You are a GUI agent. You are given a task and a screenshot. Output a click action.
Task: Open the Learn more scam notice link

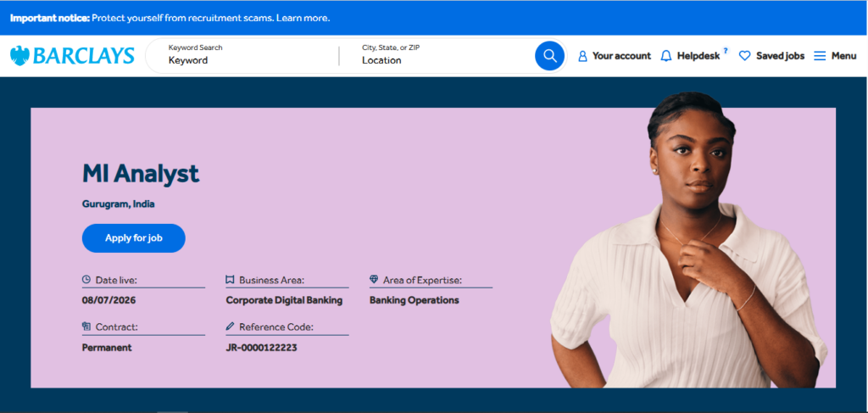[303, 18]
